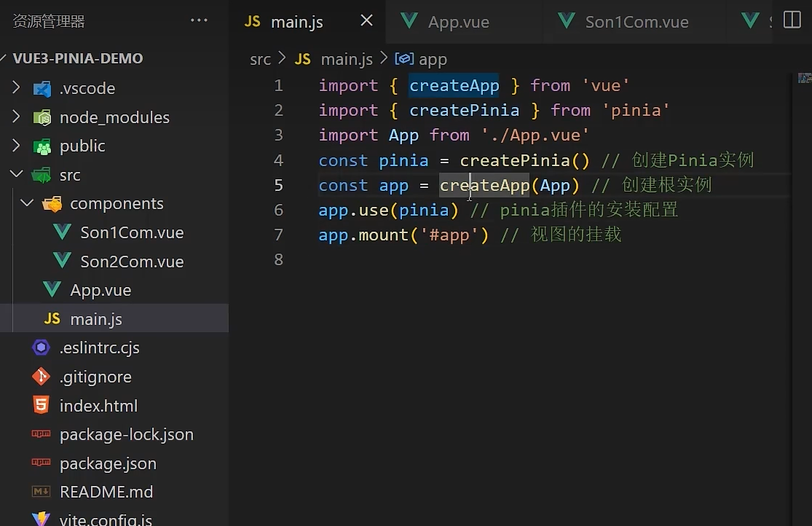Screen dimensions: 812x526
Task: Expand the node_modules folder
Action: (x=15, y=117)
